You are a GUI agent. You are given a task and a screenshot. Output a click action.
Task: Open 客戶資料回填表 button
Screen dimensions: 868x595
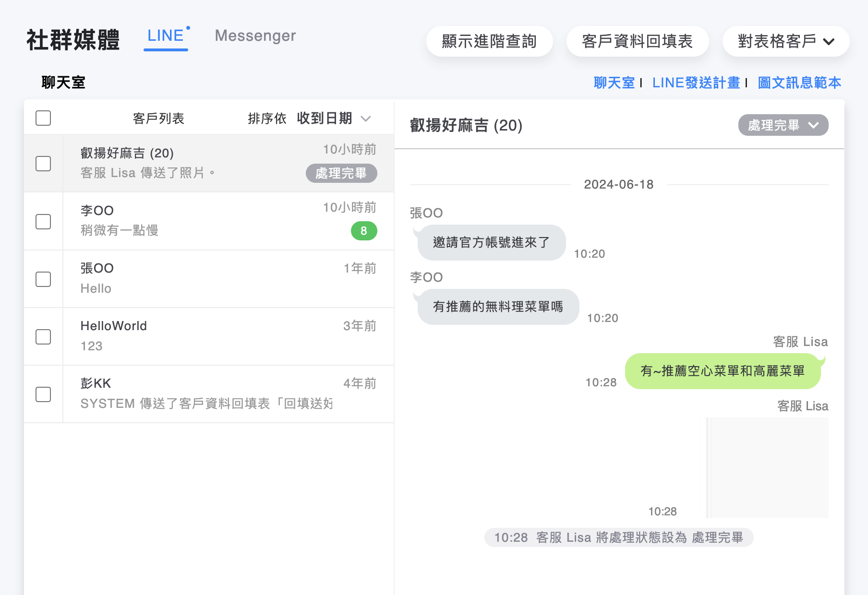[x=637, y=41]
